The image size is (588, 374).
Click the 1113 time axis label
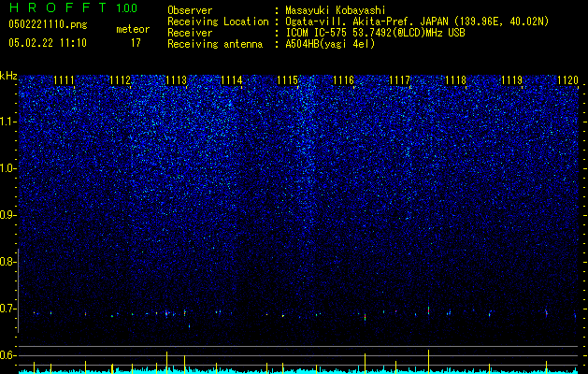(x=176, y=80)
